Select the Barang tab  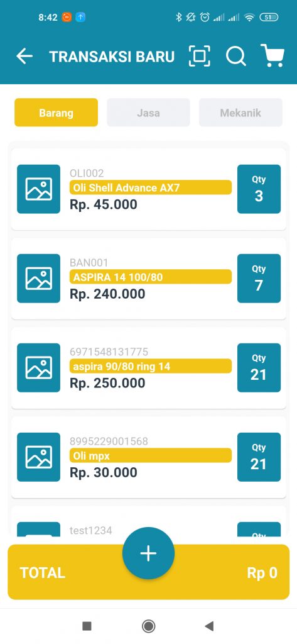coord(57,113)
